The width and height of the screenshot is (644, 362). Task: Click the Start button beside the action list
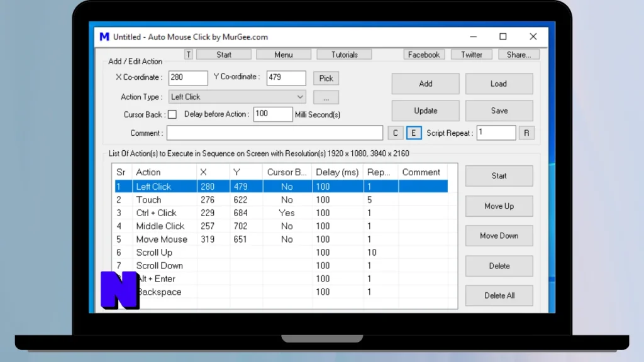click(499, 176)
